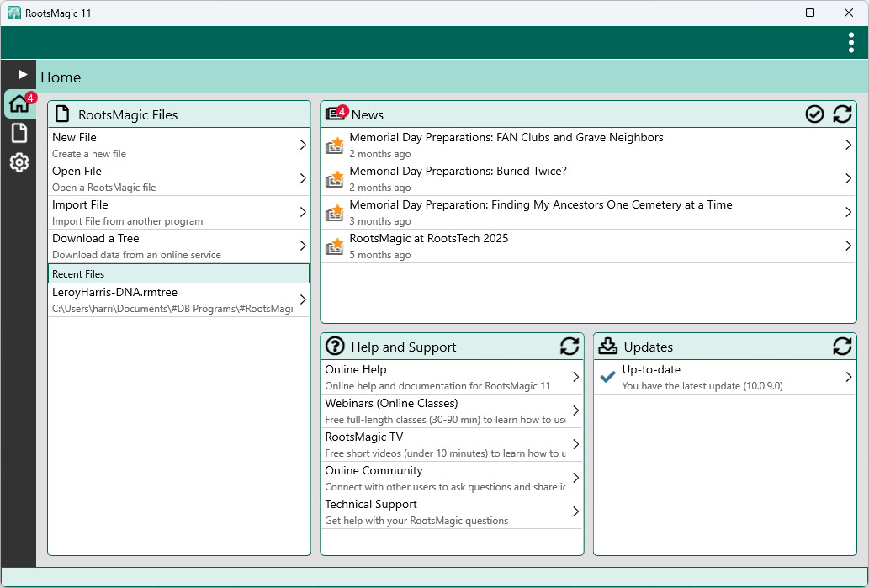Click the RootsMagic Files document icon

point(62,114)
